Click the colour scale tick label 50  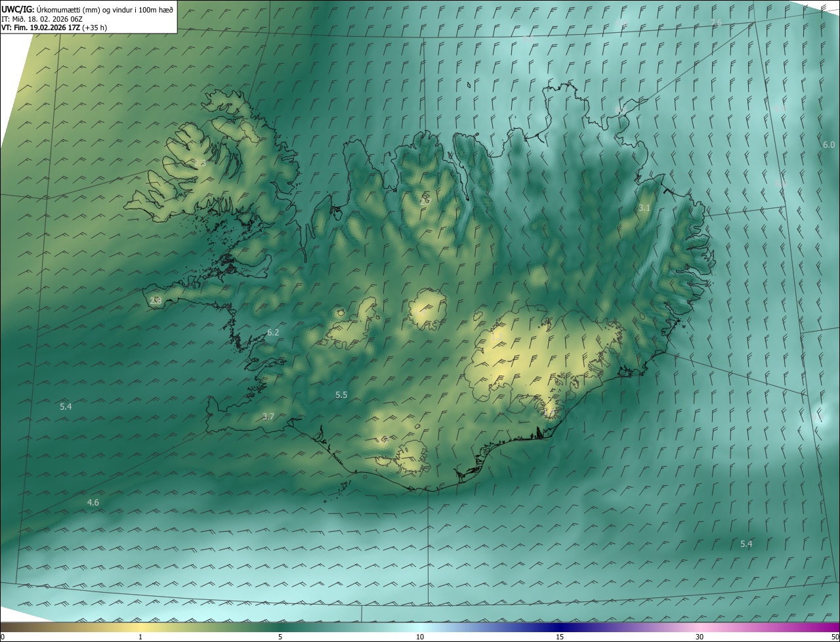pos(835,637)
